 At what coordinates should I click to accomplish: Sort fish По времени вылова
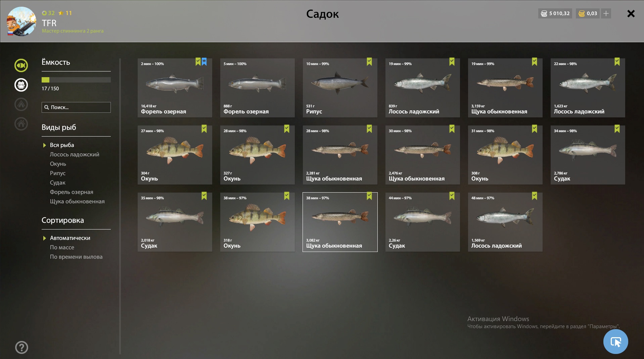[76, 257]
